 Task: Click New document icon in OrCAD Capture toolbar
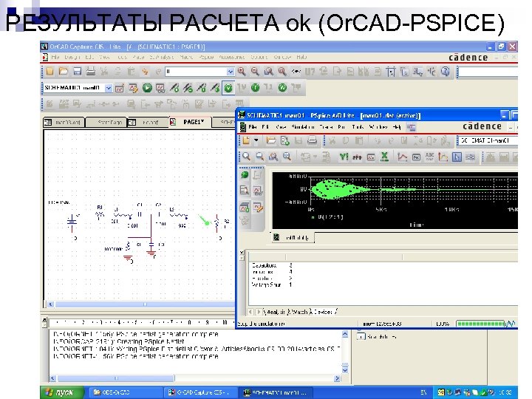click(50, 71)
